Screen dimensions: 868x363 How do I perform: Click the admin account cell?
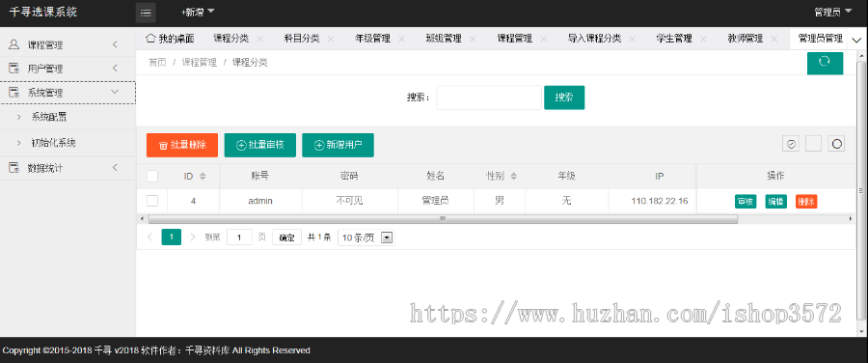tap(260, 201)
